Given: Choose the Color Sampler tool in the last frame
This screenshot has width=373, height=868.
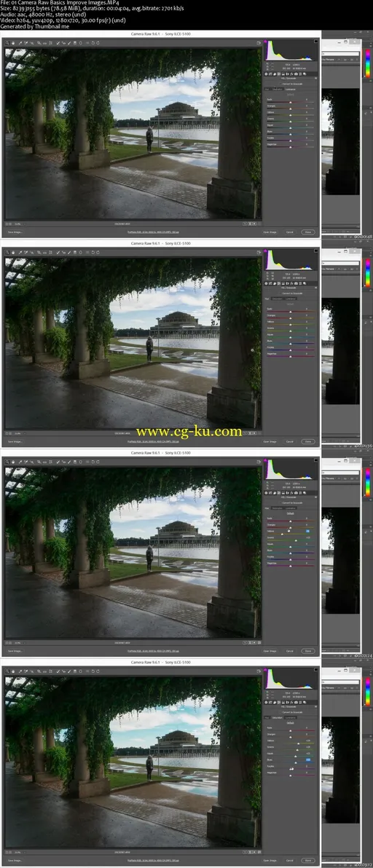Looking at the screenshot, I should [25, 671].
